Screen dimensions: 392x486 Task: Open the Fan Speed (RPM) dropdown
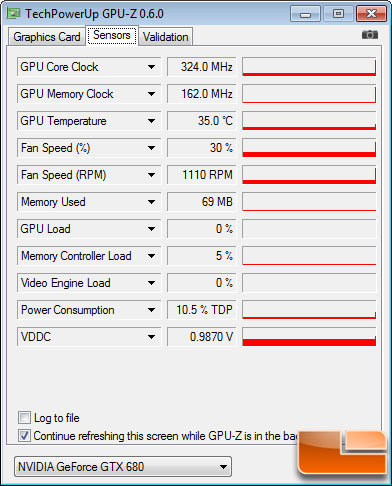click(151, 175)
